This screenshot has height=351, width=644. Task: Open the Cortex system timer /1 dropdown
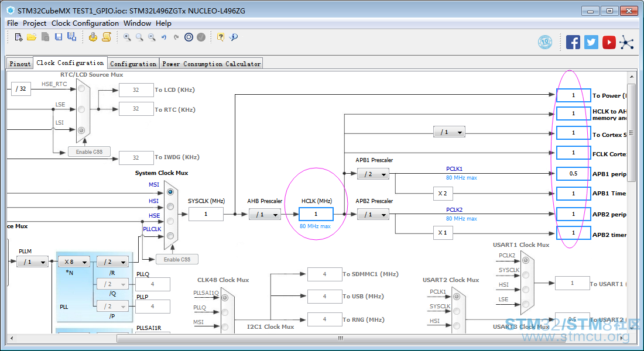(449, 132)
